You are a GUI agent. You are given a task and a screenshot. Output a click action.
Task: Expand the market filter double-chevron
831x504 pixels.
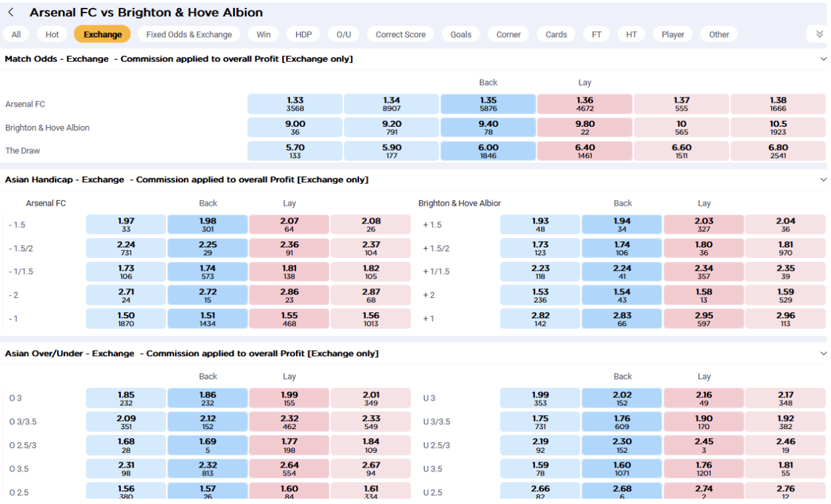click(x=819, y=34)
